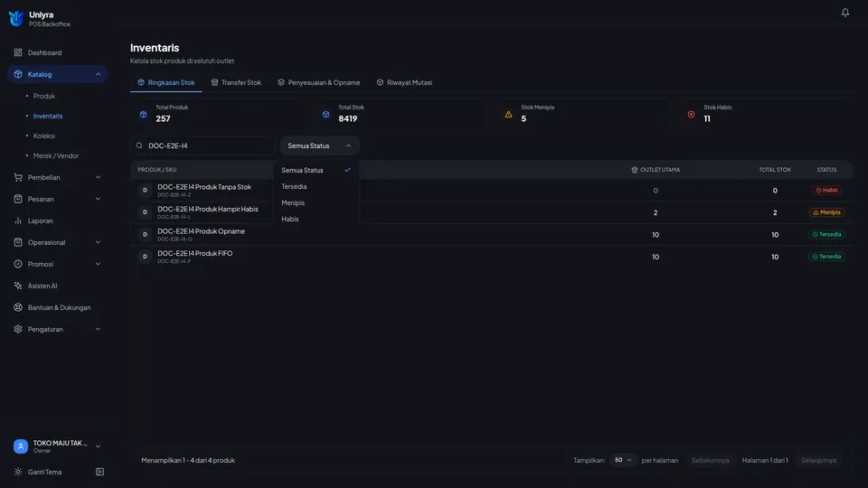Click 'DOC-E2E I4 Produk Tanpa Stok' name
The image size is (868, 488).
click(x=204, y=187)
